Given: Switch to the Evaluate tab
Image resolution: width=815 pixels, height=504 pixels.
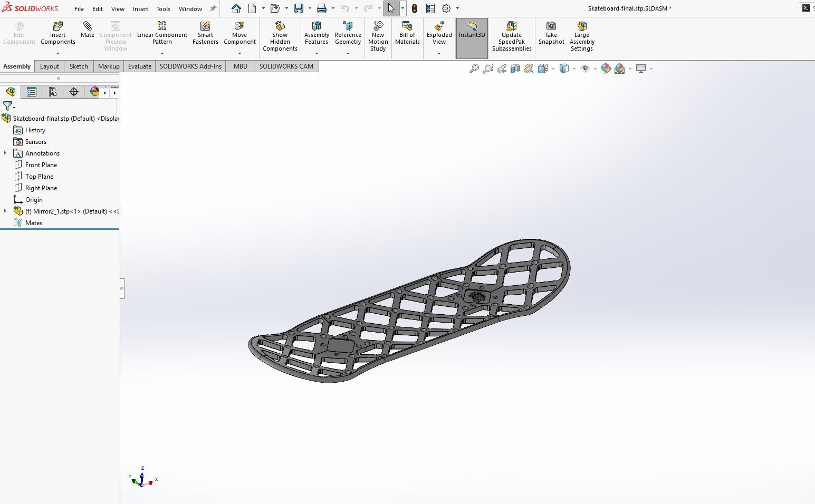Looking at the screenshot, I should click(139, 66).
